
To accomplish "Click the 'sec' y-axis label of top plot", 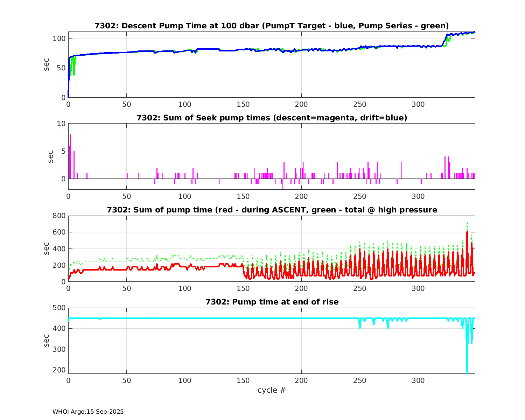I will [47, 65].
